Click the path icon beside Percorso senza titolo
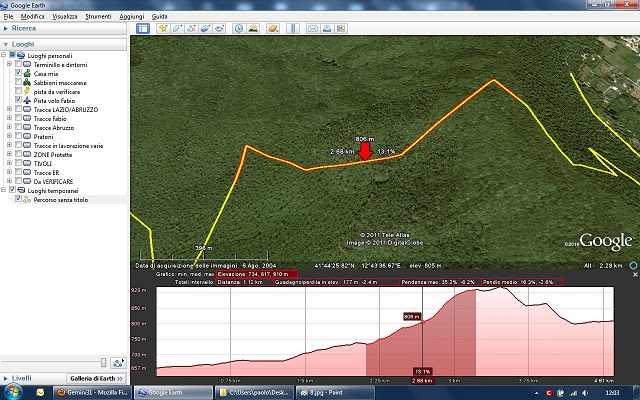640x400 pixels. point(27,200)
